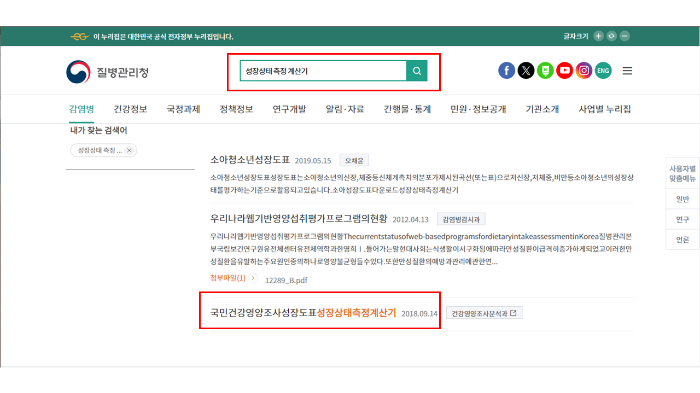Open the 연구개발 menu
Viewport: 700px width, 393px height.
[x=289, y=109]
